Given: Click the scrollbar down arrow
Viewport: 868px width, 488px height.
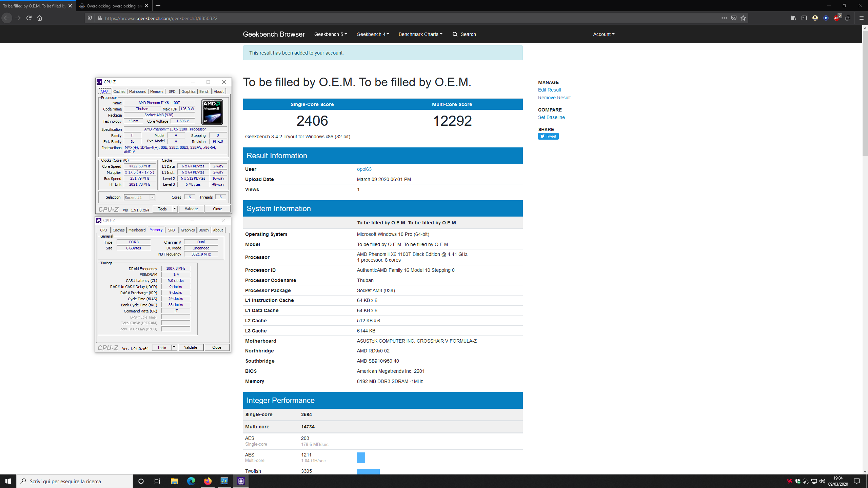Looking at the screenshot, I should click(865, 471).
